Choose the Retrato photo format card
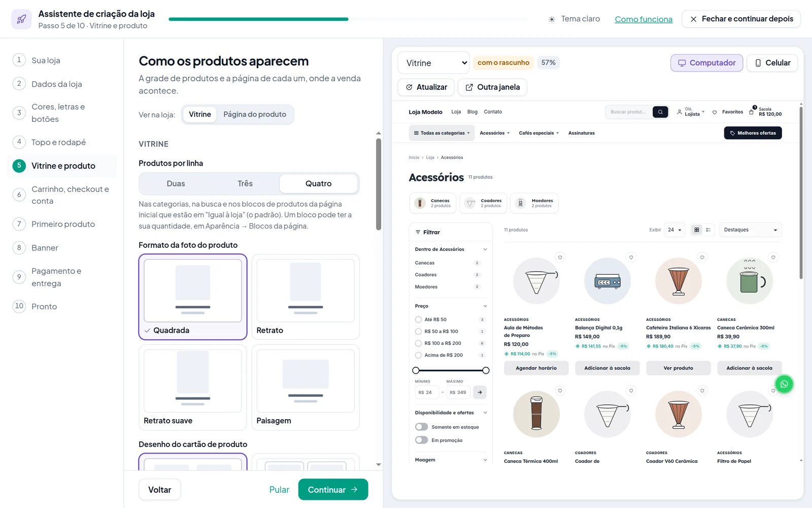This screenshot has width=812, height=508. [x=306, y=297]
